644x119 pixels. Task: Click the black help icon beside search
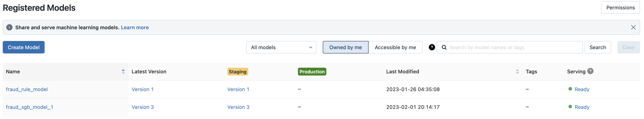point(432,47)
